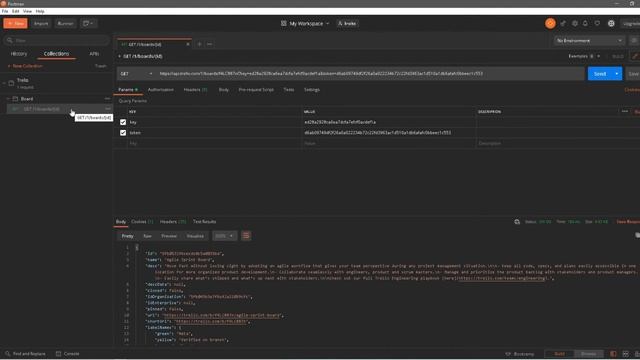The height and width of the screenshot is (360, 640).
Task: Collapse the Board folder
Action: pyautogui.click(x=8, y=99)
